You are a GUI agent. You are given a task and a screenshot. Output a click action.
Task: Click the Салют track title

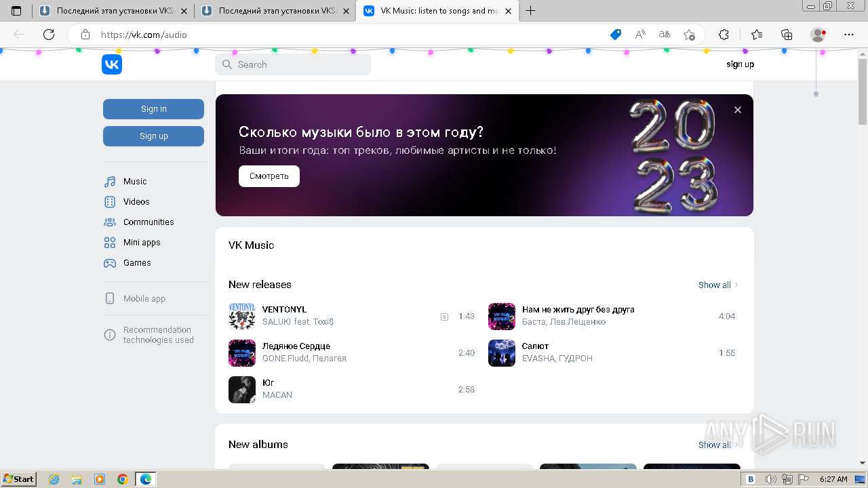coord(535,346)
